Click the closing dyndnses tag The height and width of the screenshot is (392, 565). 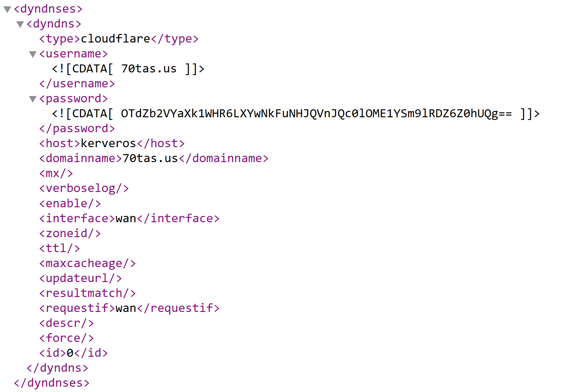52,383
